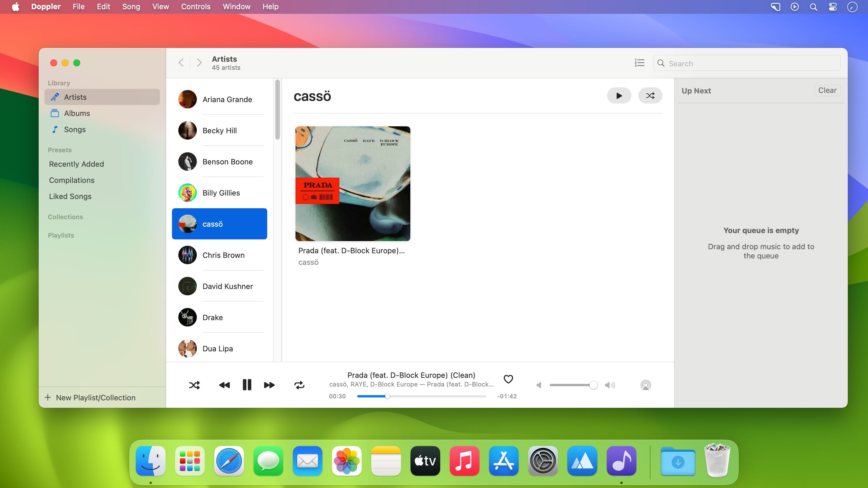Open the AirPlay output picker
This screenshot has width=868, height=488.
pos(646,385)
